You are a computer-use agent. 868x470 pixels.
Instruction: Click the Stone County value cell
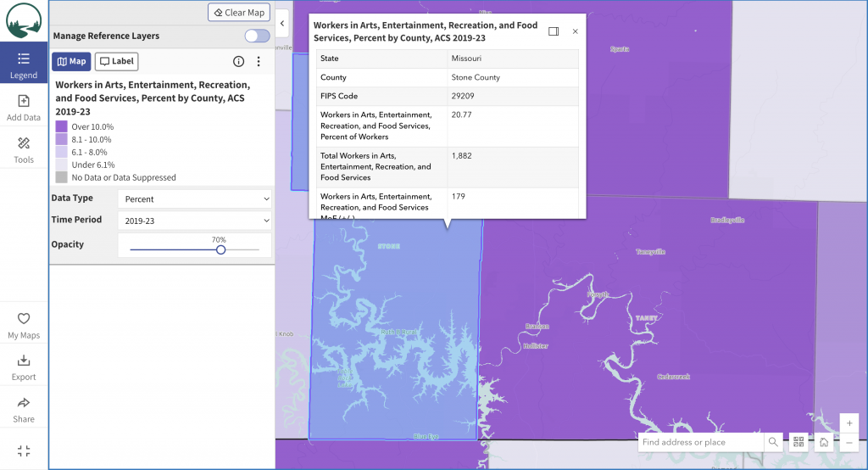[513, 77]
